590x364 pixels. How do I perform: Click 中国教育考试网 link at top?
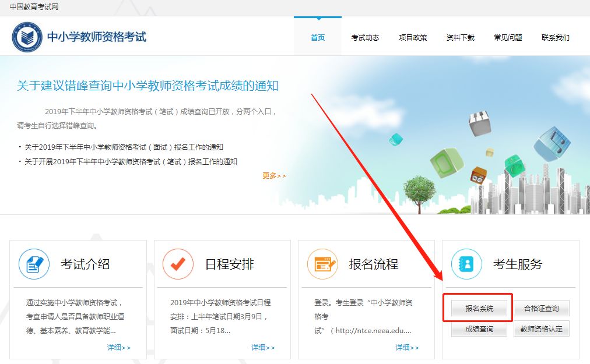tap(34, 7)
